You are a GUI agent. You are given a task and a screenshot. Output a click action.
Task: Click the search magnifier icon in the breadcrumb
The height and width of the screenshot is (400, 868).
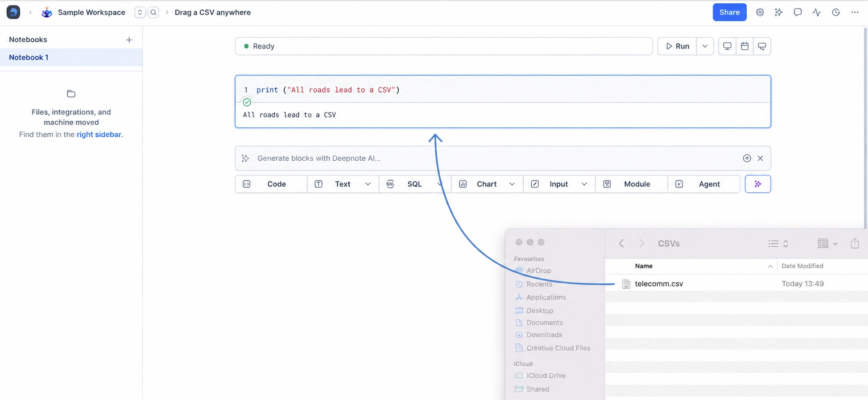[x=153, y=12]
